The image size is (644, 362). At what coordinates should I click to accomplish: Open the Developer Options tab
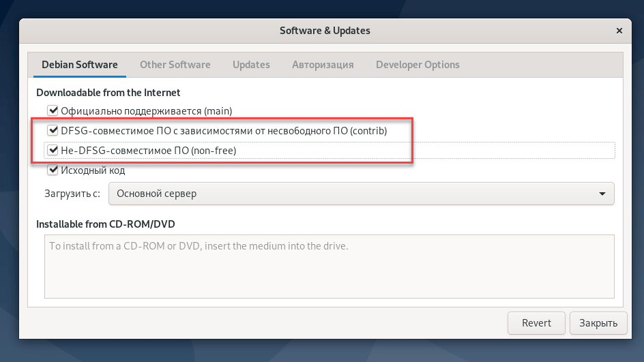click(418, 65)
